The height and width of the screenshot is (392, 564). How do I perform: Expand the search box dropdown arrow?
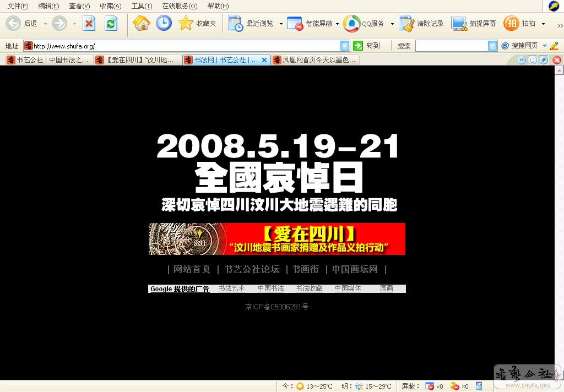click(492, 46)
